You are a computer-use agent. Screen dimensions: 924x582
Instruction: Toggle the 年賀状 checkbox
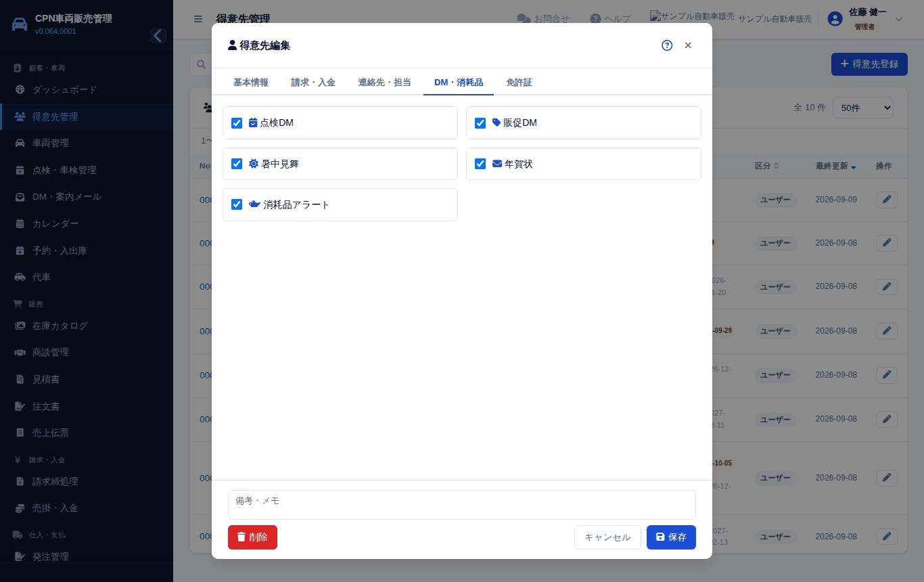pyautogui.click(x=480, y=164)
